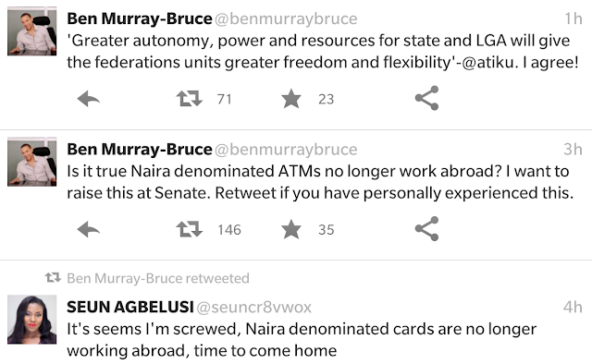Image resolution: width=592 pixels, height=364 pixels.
Task: Open Ben Murray-Bruce's avatar on second tweet
Action: coord(32,163)
